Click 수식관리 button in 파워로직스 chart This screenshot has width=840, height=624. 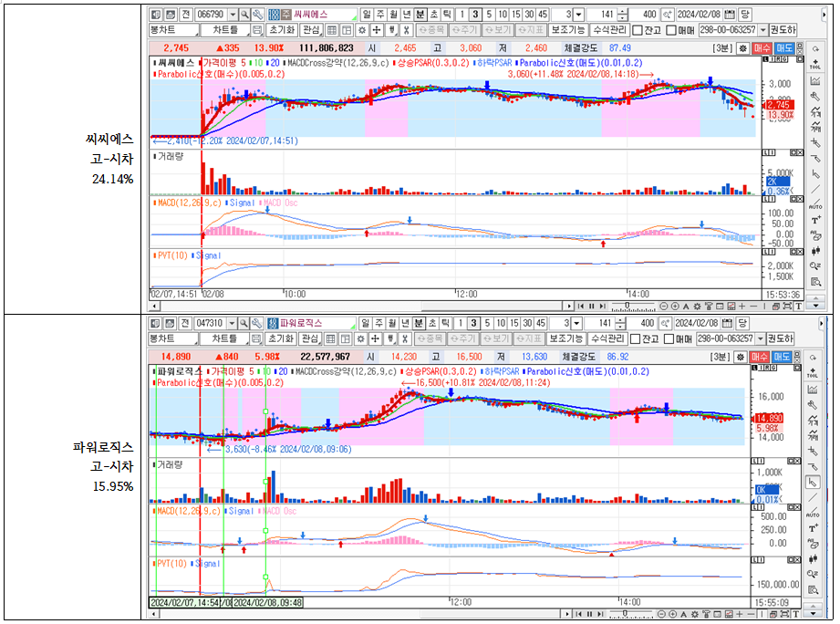point(607,338)
